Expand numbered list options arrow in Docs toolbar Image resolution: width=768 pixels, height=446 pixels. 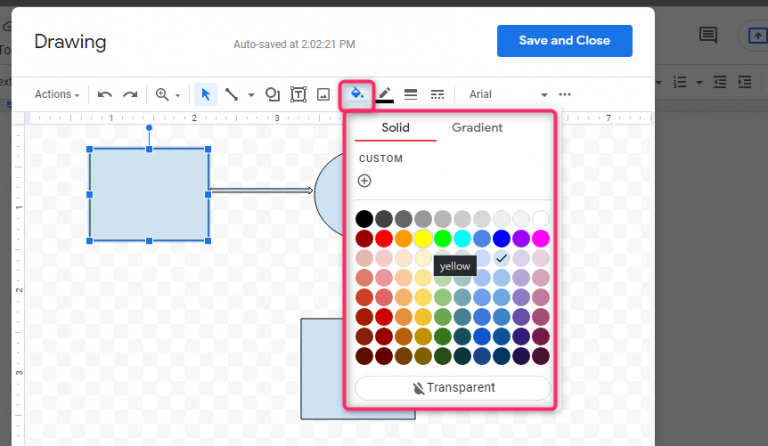tap(699, 82)
